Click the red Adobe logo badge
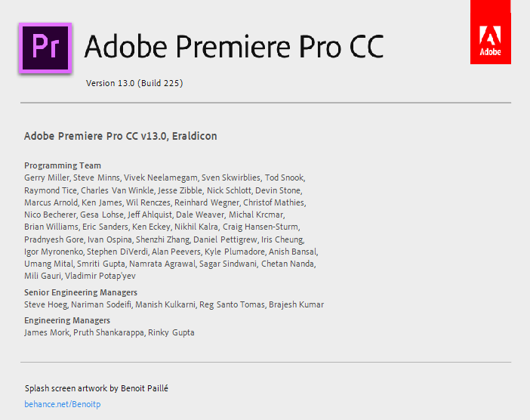Image resolution: width=530 pixels, height=420 pixels. click(x=491, y=32)
